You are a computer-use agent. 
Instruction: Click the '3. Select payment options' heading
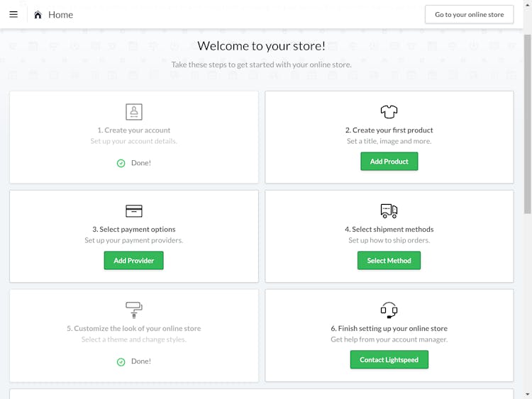tap(134, 230)
